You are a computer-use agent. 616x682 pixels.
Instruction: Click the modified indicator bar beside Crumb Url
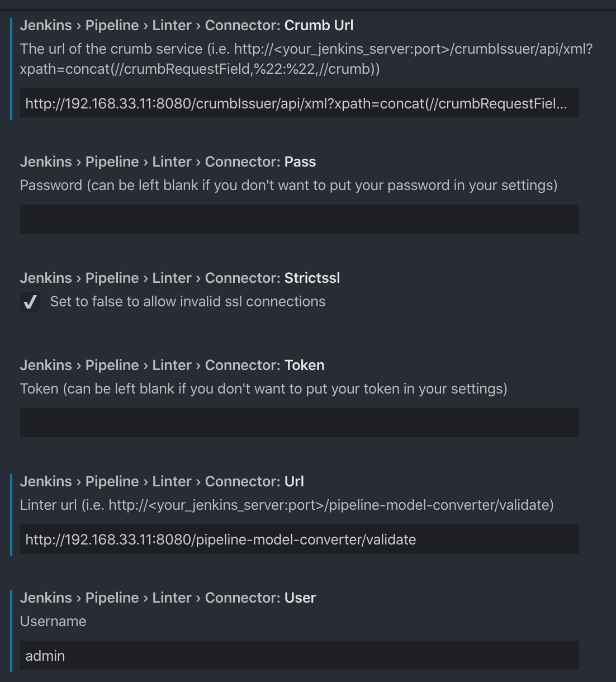click(12, 67)
